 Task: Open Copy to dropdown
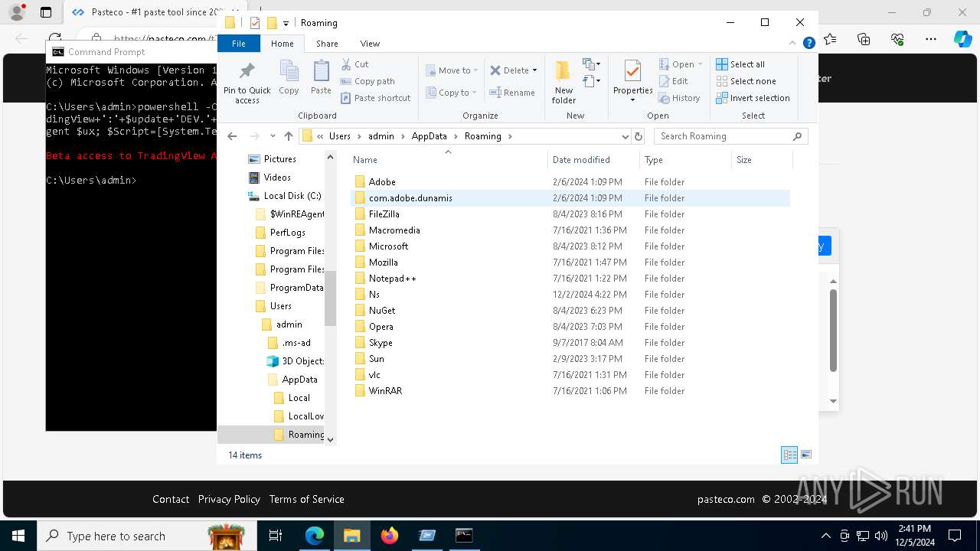[452, 93]
